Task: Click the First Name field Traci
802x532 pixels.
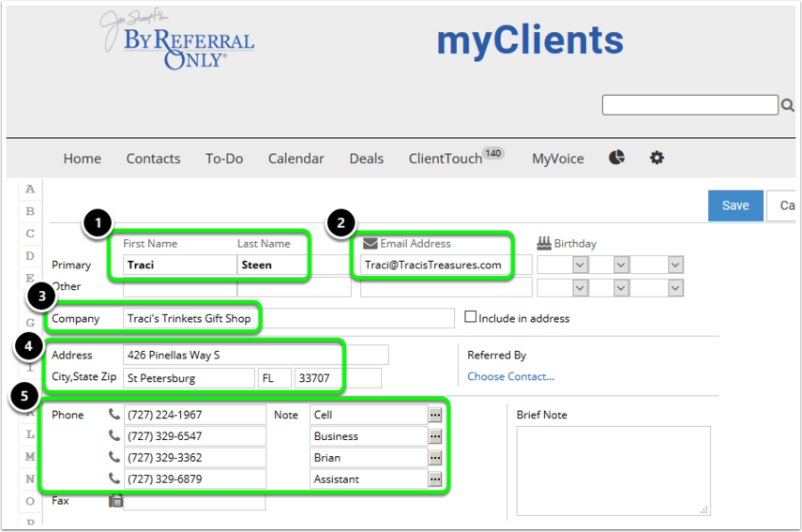Action: 180,265
